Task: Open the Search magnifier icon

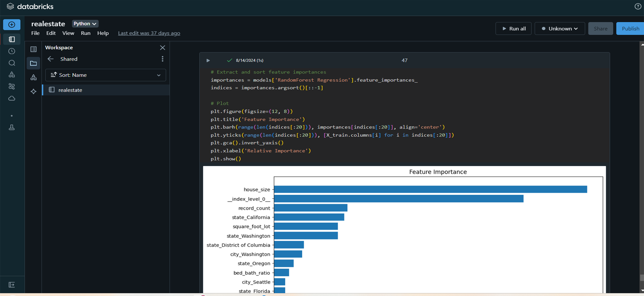Action: (12, 63)
